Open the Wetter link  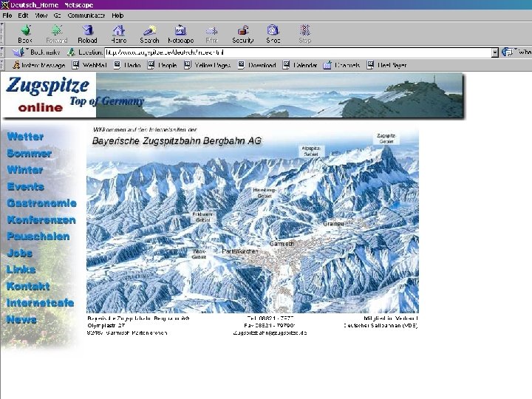25,137
